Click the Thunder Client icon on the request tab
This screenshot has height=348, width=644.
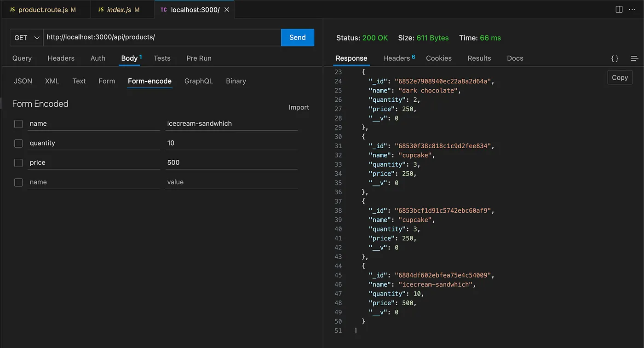click(x=163, y=9)
